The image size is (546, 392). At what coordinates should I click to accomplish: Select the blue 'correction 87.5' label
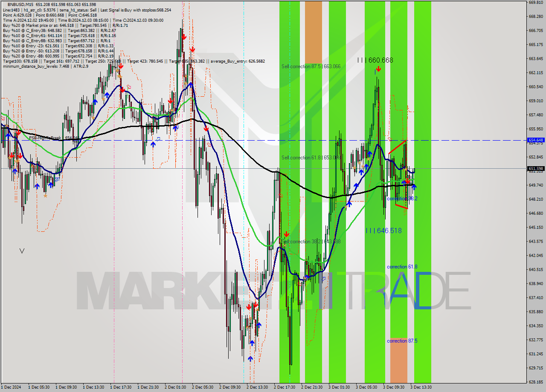[x=402, y=340]
